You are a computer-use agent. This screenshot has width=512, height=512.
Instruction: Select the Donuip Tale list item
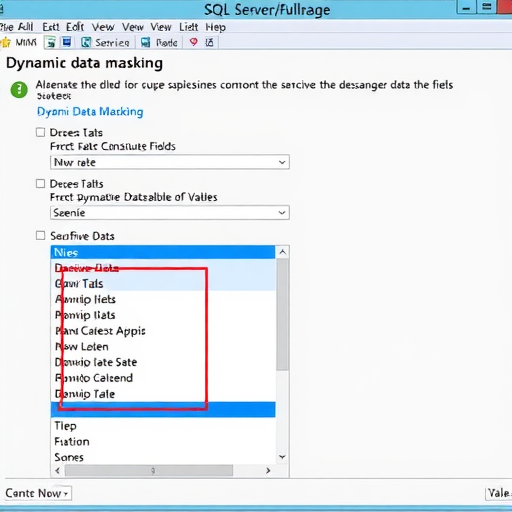tap(163, 394)
